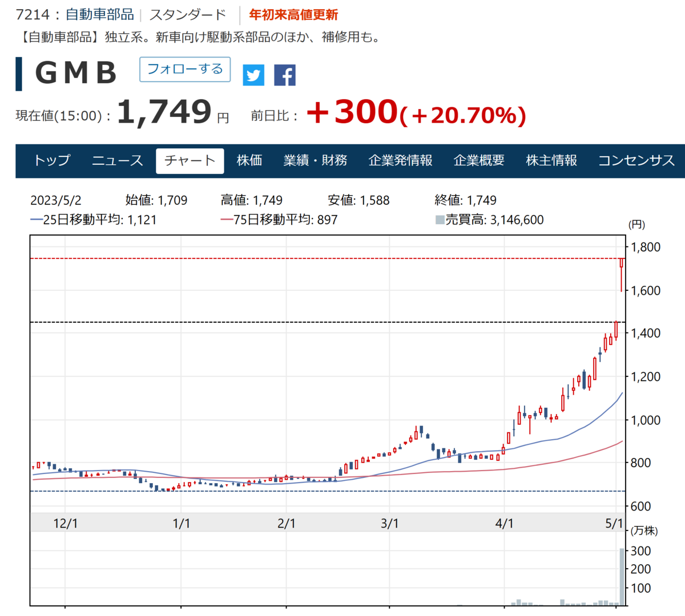The image size is (685, 616).
Task: Click the (+20.70%) percentage change
Action: [462, 115]
